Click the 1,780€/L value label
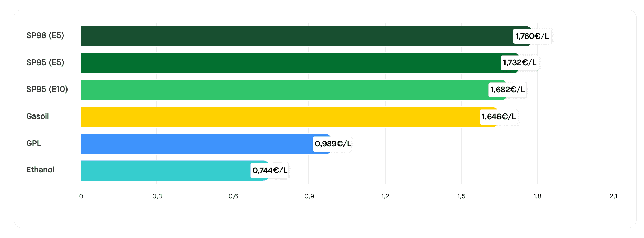644x238 pixels. [532, 36]
